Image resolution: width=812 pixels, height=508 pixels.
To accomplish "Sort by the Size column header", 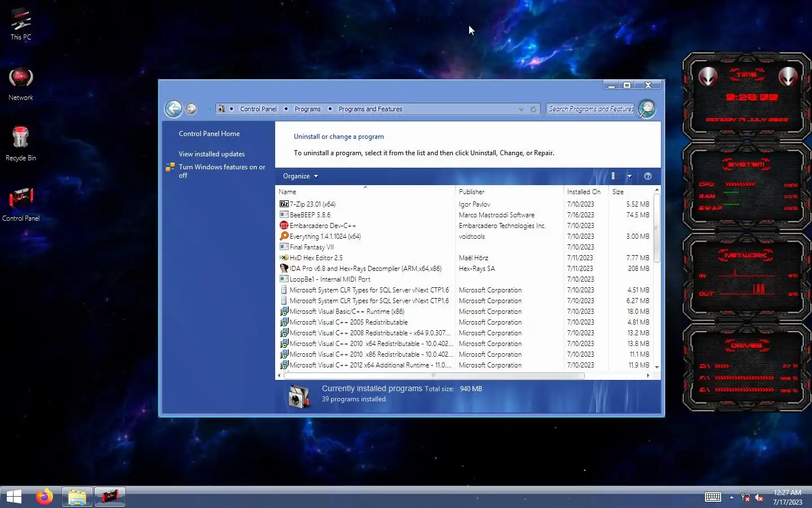I will [630, 192].
